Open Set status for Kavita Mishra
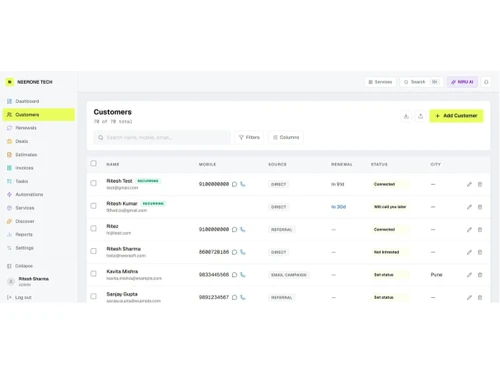Screen dimensions: 500x375 click(390, 275)
